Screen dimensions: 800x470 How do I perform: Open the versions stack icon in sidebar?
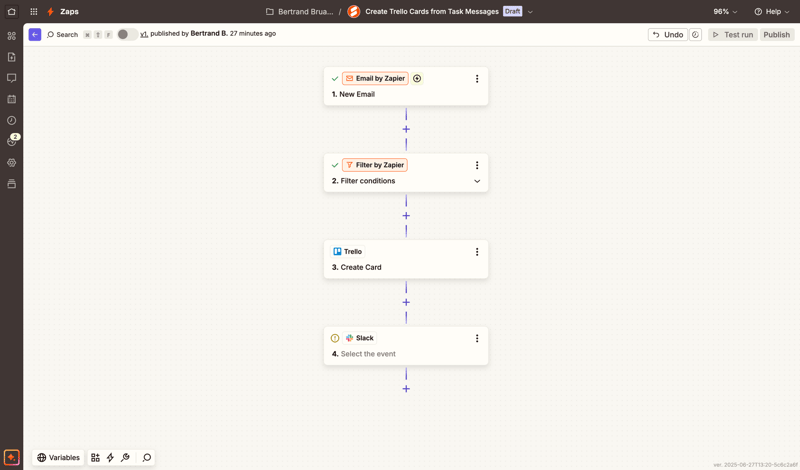[x=11, y=184]
